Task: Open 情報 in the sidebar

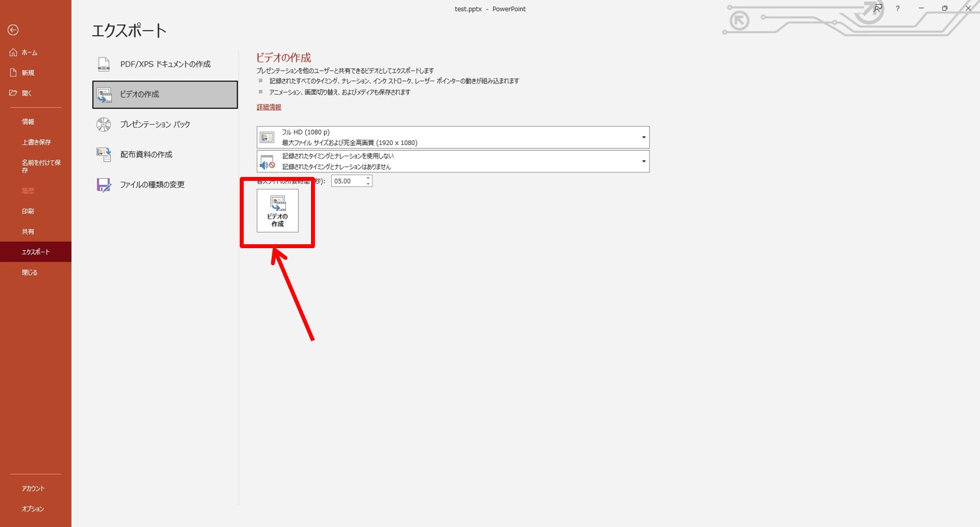Action: 27,121
